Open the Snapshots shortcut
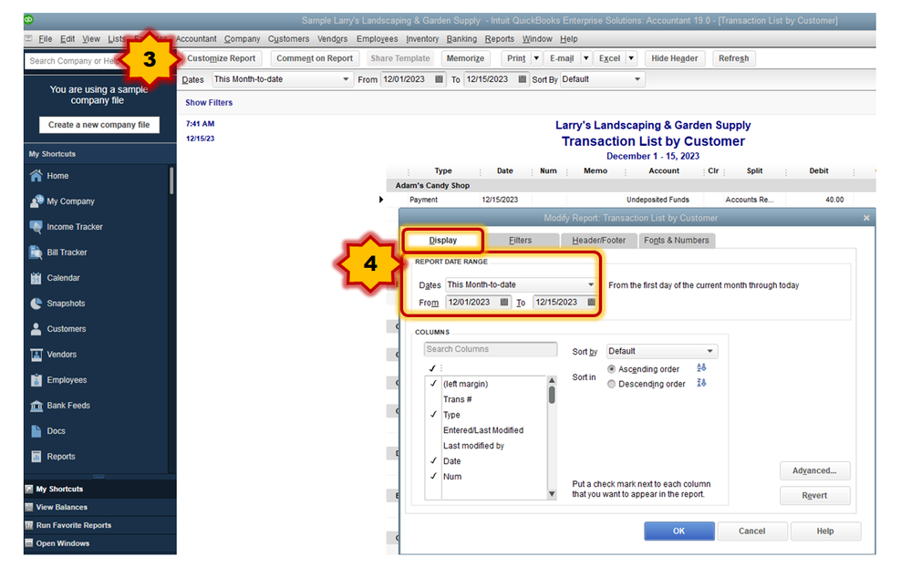This screenshot has height=588, width=911. [66, 304]
